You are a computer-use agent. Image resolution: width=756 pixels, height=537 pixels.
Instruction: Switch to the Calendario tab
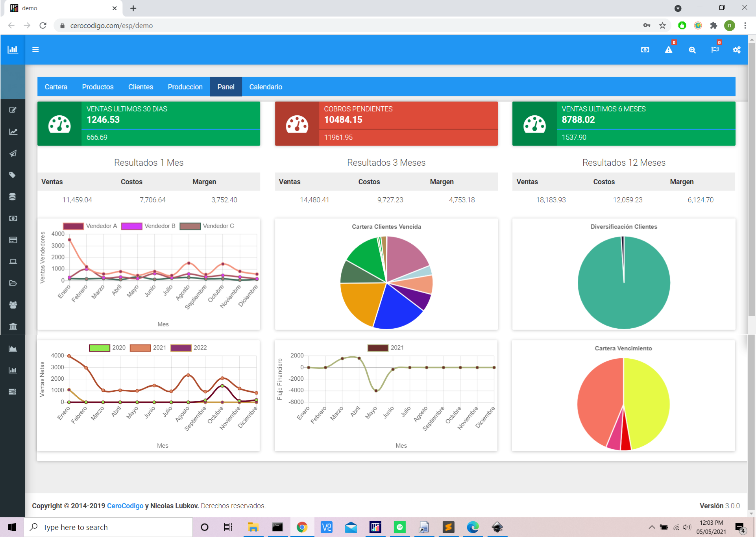[265, 87]
